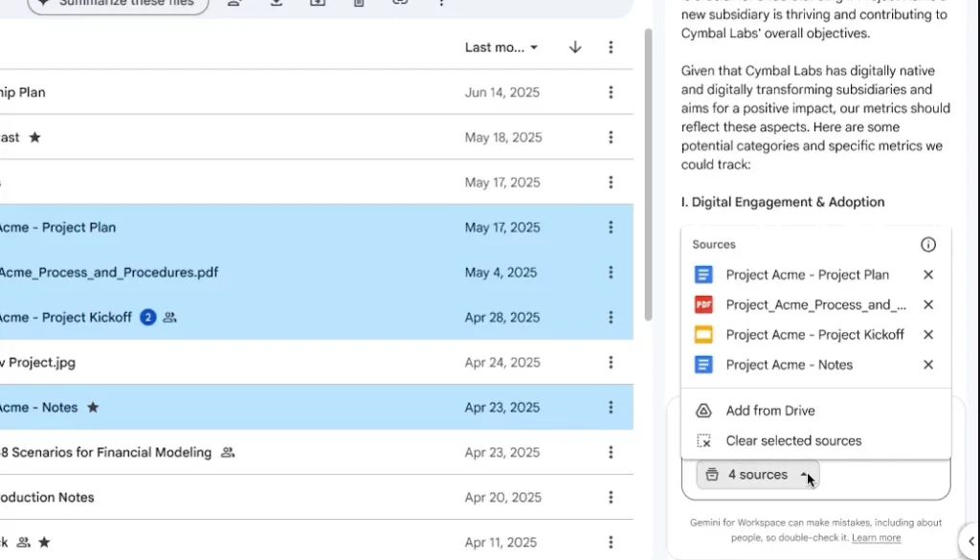This screenshot has width=980, height=560.
Task: Click Slides icon beside Project Acme - Project Kickoff source
Action: tap(703, 334)
